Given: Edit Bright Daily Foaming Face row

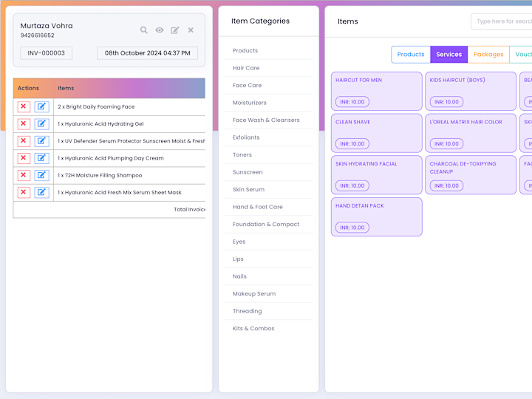Looking at the screenshot, I should (41, 106).
